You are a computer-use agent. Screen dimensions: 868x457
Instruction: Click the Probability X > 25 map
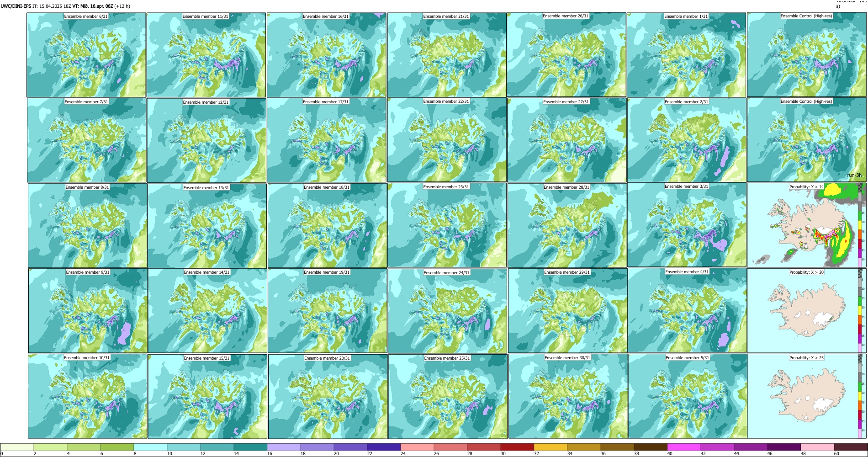[x=807, y=396]
